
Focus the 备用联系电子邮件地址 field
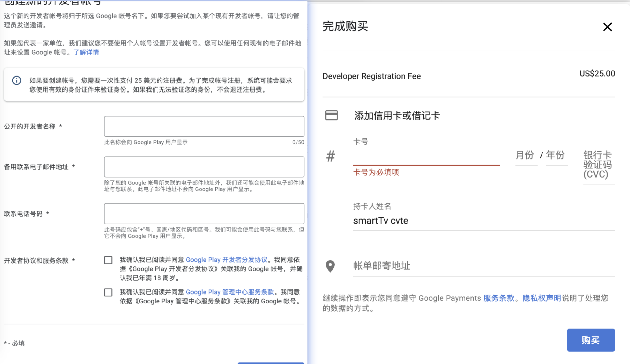pyautogui.click(x=204, y=167)
